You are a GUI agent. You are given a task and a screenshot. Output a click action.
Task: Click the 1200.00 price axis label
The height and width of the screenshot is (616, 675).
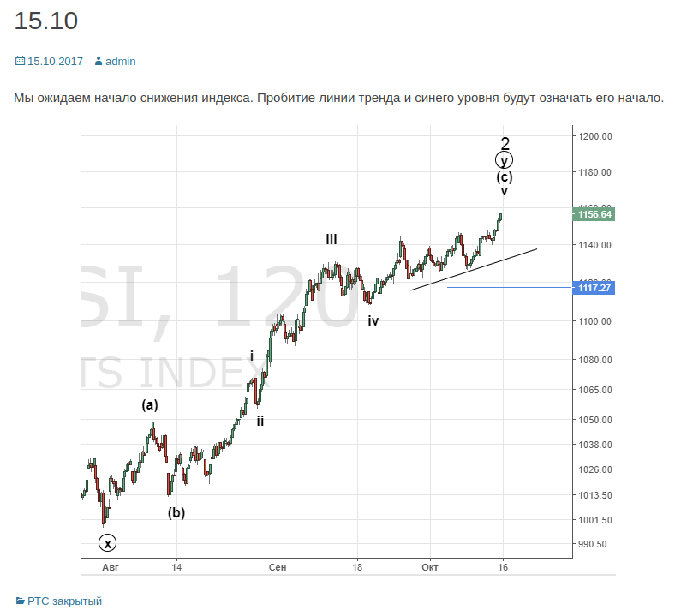point(594,136)
